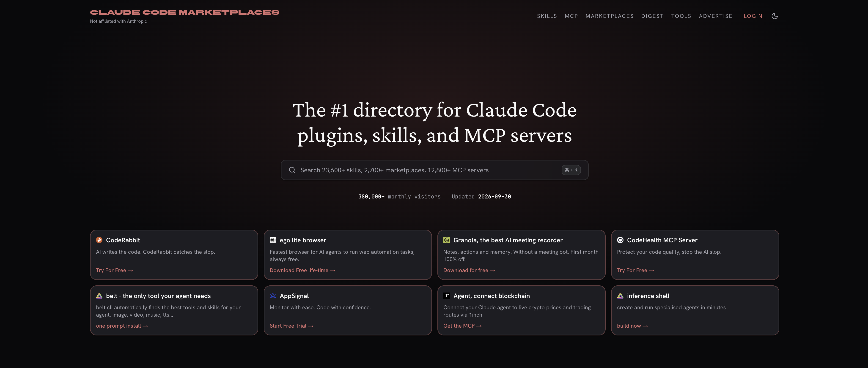Viewport: 868px width, 368px height.
Task: Click the Get the MCP link
Action: click(x=462, y=326)
